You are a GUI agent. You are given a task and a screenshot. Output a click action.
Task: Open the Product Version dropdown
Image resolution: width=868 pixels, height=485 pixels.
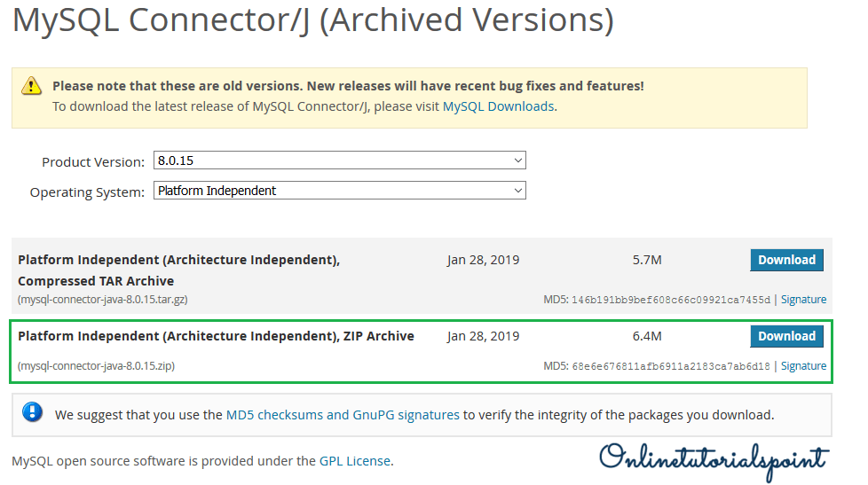[339, 160]
